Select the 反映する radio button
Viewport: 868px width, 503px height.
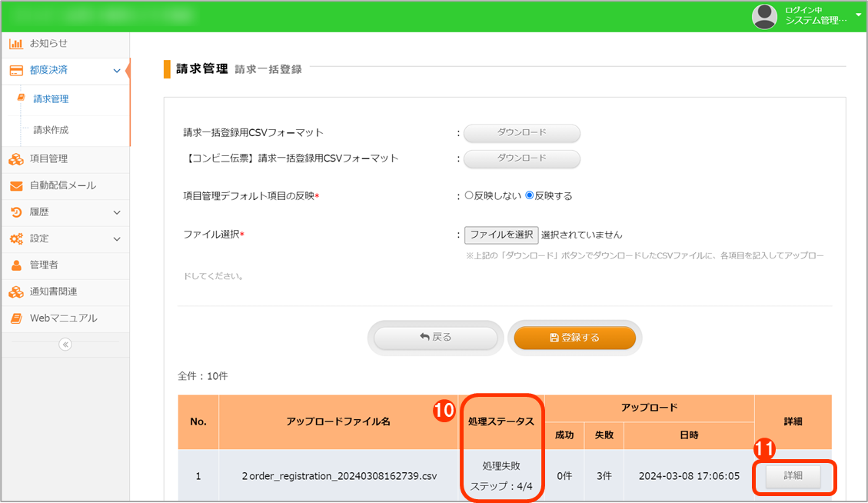coord(529,196)
